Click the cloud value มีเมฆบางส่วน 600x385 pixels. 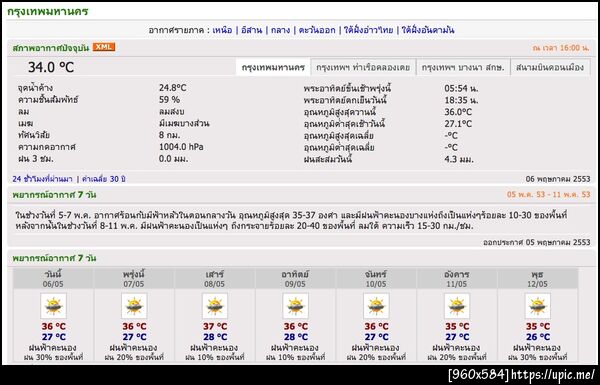coord(184,123)
